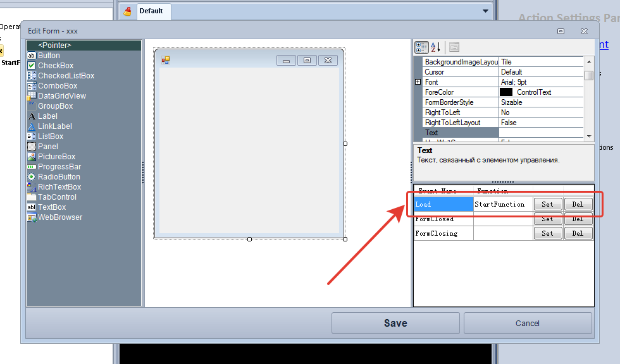
Task: Select the PictureBox toolbox control
Action: 56,157
